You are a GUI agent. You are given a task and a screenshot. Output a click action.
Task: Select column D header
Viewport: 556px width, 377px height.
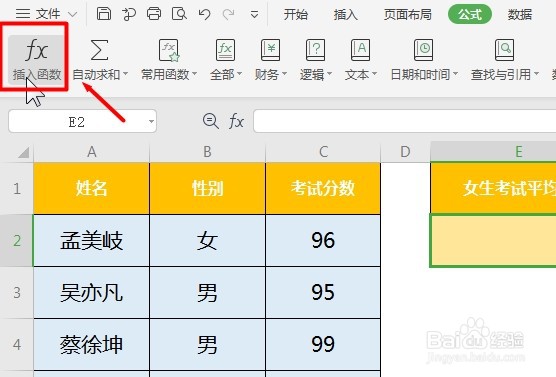tap(405, 152)
